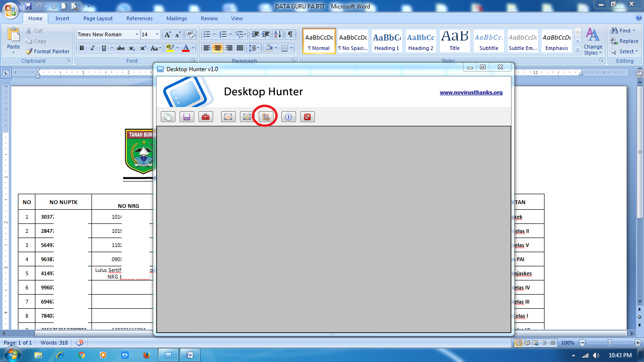644x362 pixels.
Task: Open the line spacing dropdown
Action: tap(255, 48)
